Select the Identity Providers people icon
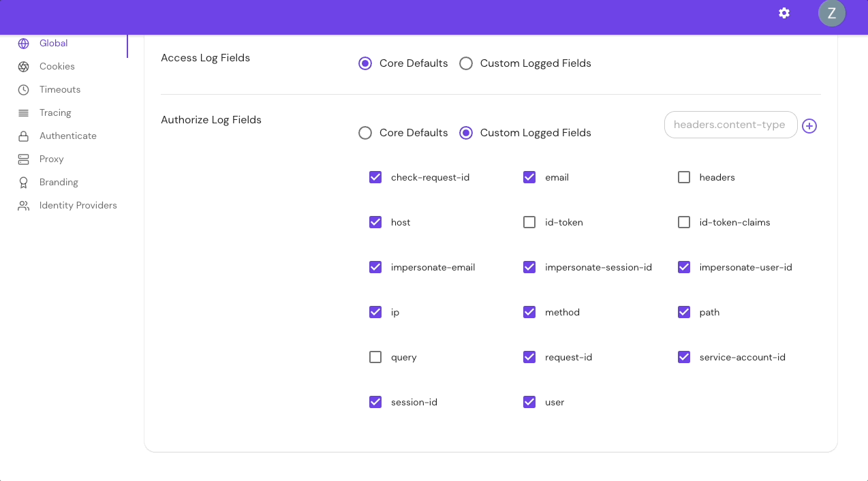The image size is (868, 481). tap(22, 205)
